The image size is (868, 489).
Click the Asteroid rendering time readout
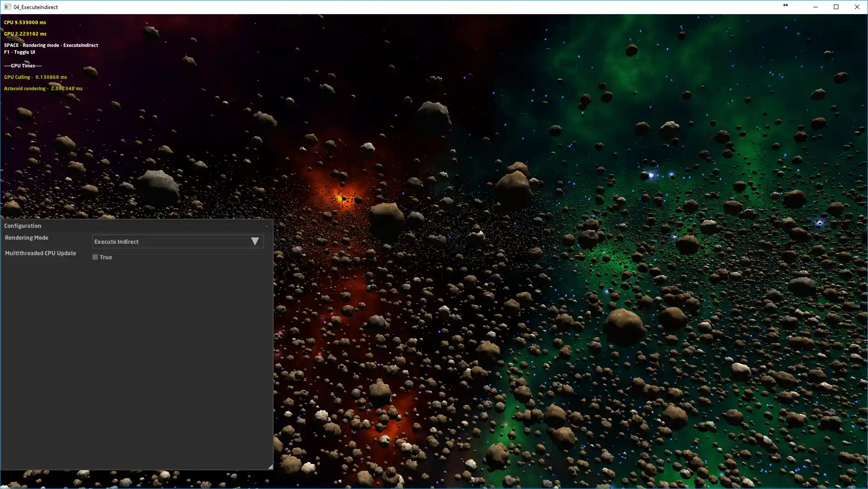click(x=43, y=89)
